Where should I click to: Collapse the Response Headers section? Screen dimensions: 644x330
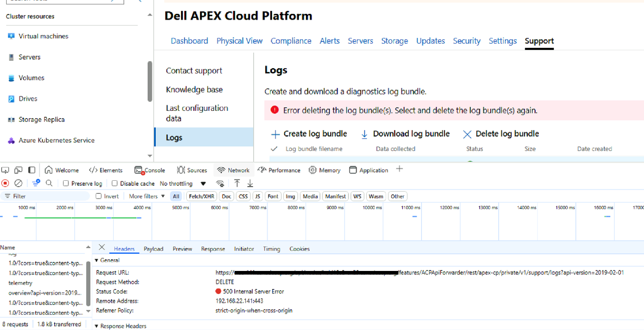pyautogui.click(x=97, y=326)
